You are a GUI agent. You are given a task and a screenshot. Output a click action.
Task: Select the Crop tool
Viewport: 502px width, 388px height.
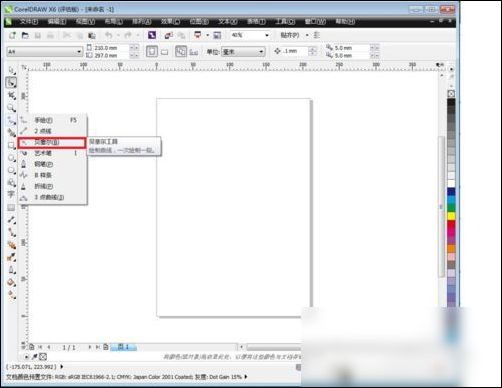[11, 95]
